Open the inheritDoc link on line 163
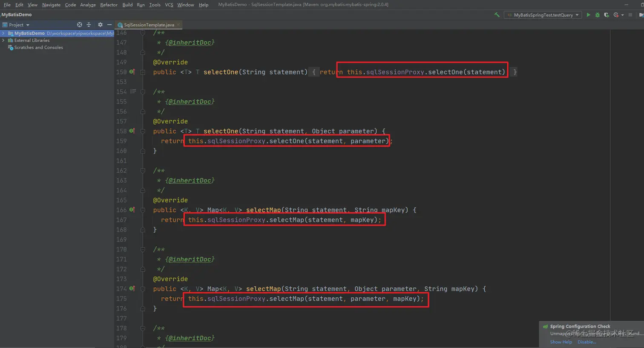The width and height of the screenshot is (644, 348). pos(190,180)
